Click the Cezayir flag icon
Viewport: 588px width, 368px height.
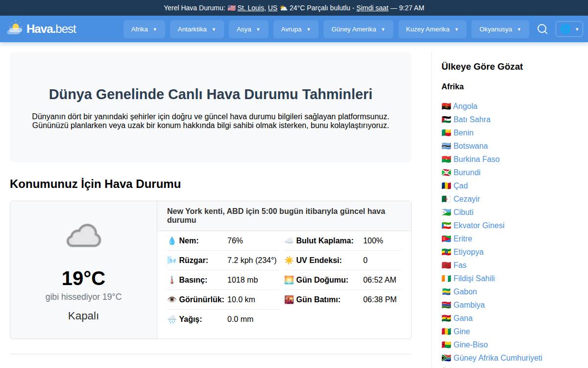tap(446, 199)
